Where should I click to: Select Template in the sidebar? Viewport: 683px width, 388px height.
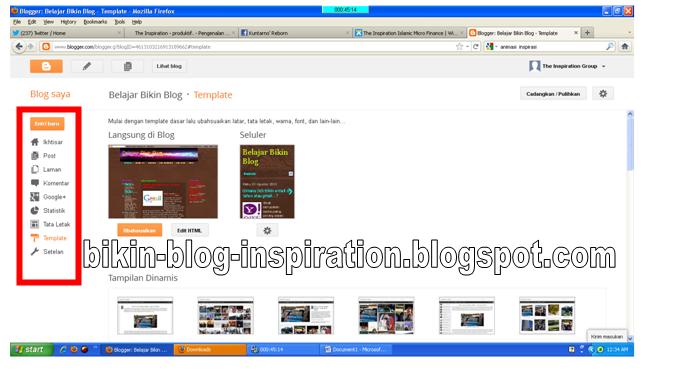pos(48,238)
